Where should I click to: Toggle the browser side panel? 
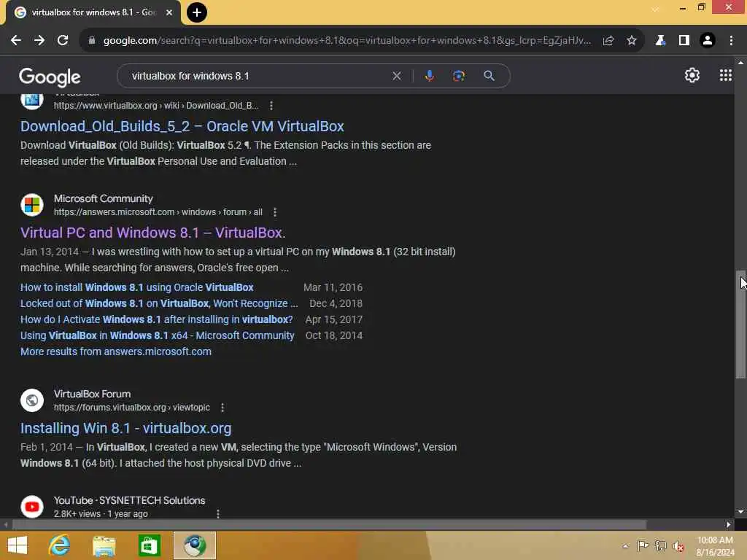click(x=684, y=41)
